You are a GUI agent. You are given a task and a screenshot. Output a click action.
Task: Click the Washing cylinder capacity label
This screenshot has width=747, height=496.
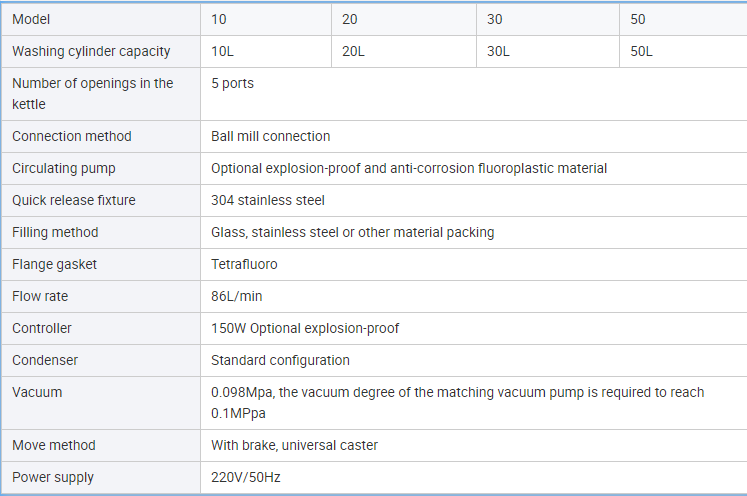click(x=91, y=52)
